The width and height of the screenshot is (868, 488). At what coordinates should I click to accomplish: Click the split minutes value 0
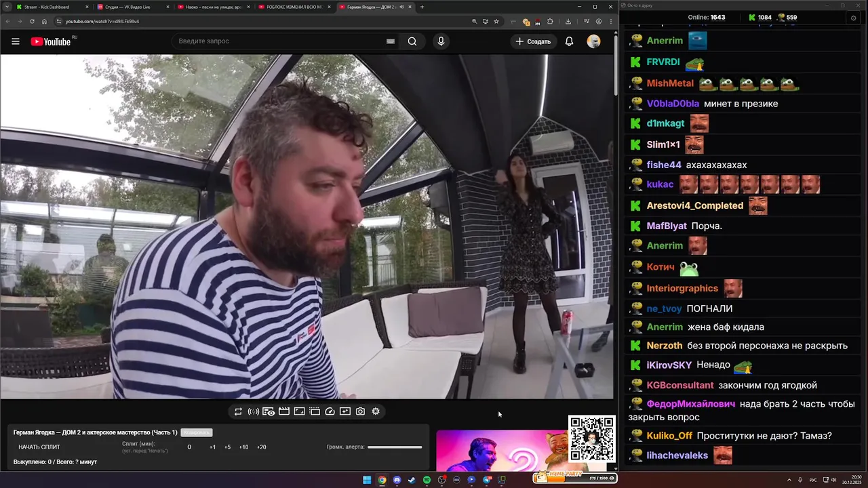[189, 447]
